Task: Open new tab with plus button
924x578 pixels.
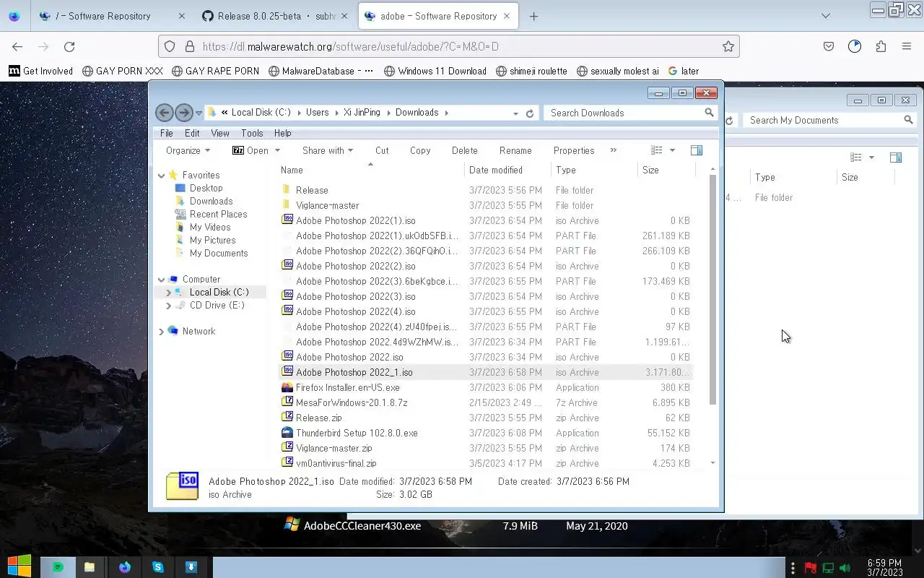Action: [x=533, y=16]
